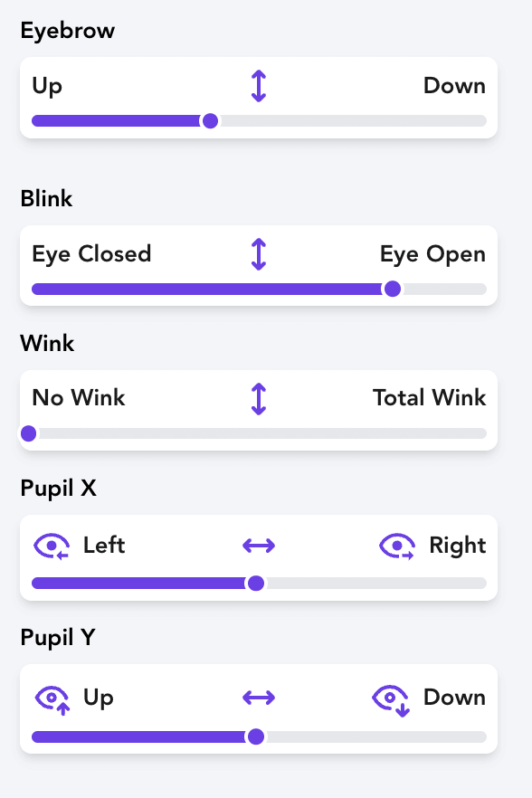Click the Pupil Y horizontal arrows icon
532x798 pixels.
(x=259, y=698)
